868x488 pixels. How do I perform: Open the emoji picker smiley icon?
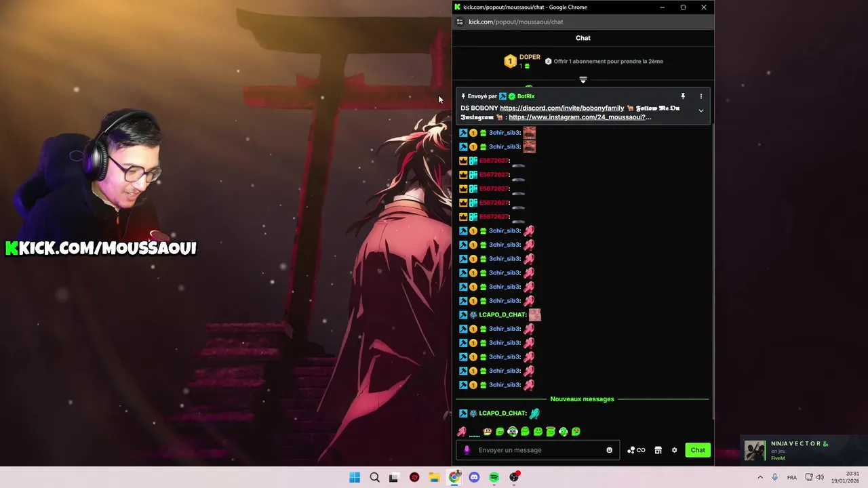[x=609, y=450]
